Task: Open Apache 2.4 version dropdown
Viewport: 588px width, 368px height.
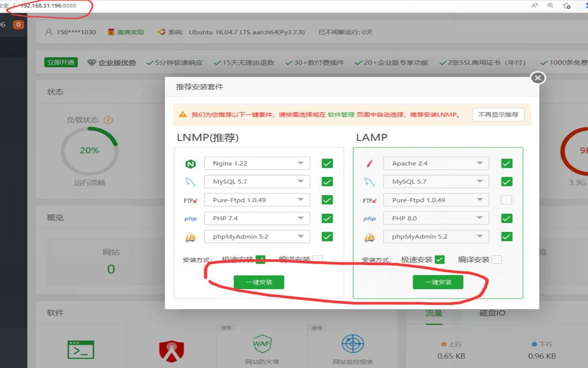Action: coord(436,163)
